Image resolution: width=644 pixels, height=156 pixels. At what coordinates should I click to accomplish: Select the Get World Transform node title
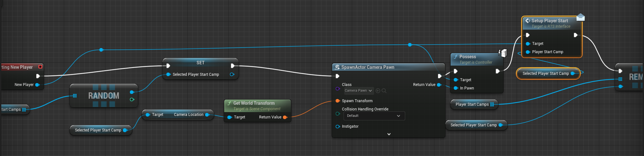point(254,103)
